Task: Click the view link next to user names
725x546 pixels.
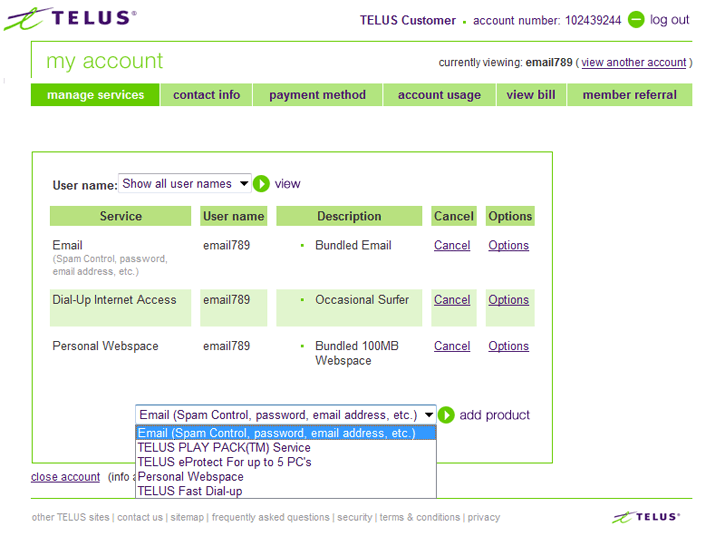Action: 287,184
